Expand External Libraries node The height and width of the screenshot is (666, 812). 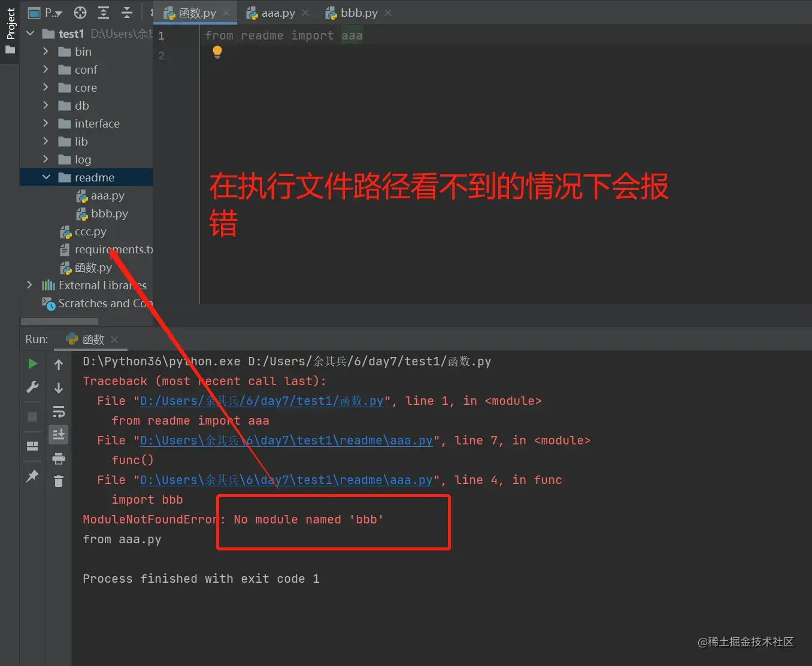click(29, 285)
